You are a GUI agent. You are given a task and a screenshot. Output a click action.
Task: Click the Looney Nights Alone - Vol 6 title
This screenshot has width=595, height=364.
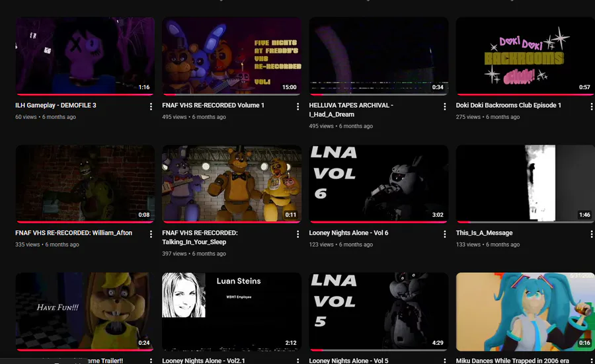pyautogui.click(x=348, y=233)
